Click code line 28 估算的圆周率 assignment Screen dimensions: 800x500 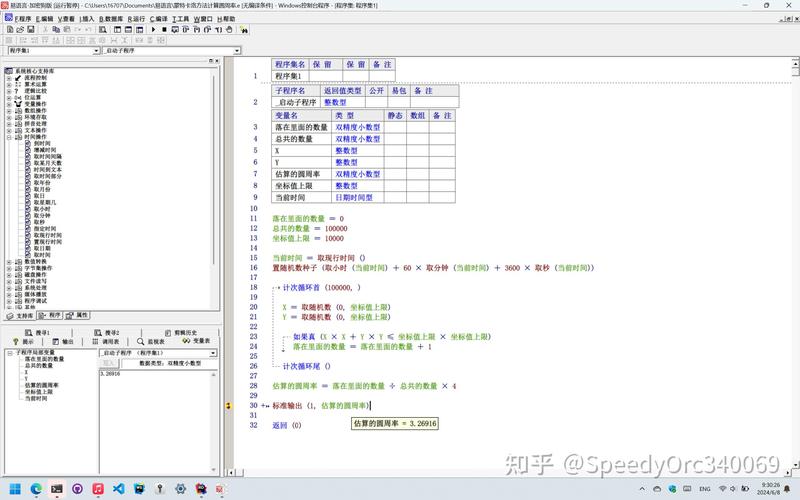click(x=364, y=386)
